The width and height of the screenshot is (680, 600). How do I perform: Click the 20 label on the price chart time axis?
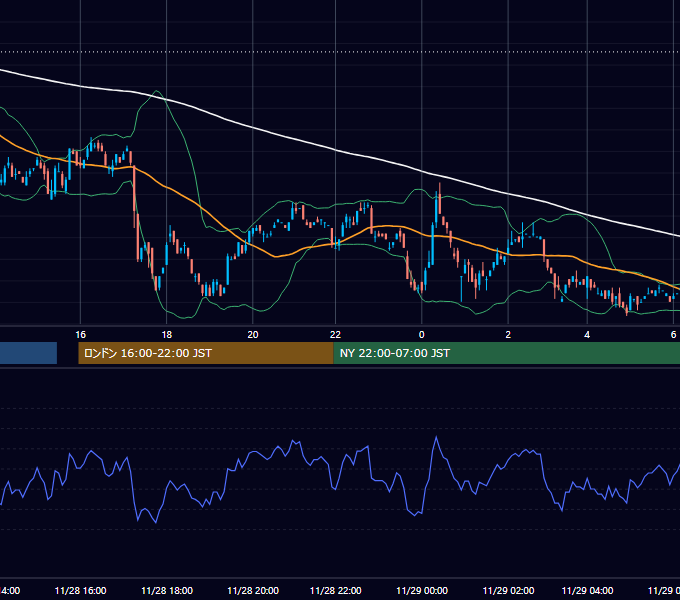pos(253,335)
